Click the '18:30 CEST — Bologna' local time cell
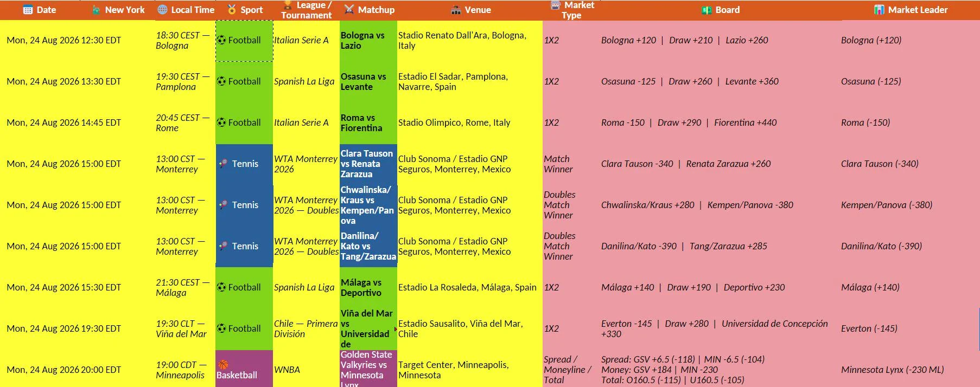Viewport: 980px width, 387px height. tap(185, 40)
